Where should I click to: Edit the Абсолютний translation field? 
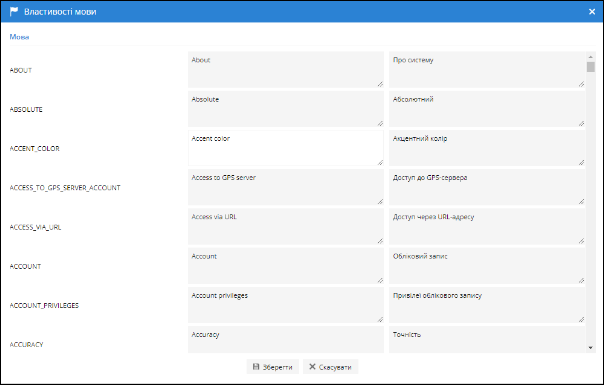point(487,109)
